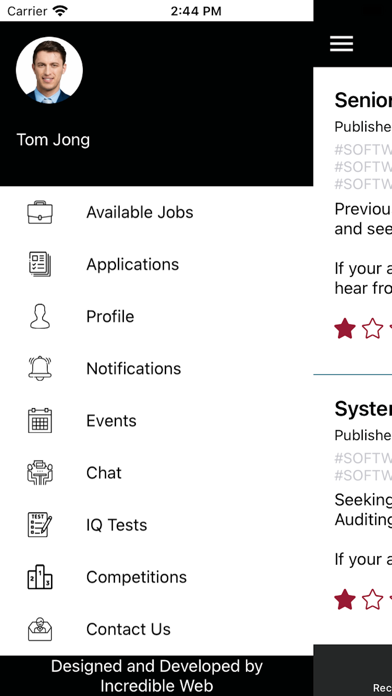Click the checklist icon beside Applications
392x696 pixels.
click(40, 264)
